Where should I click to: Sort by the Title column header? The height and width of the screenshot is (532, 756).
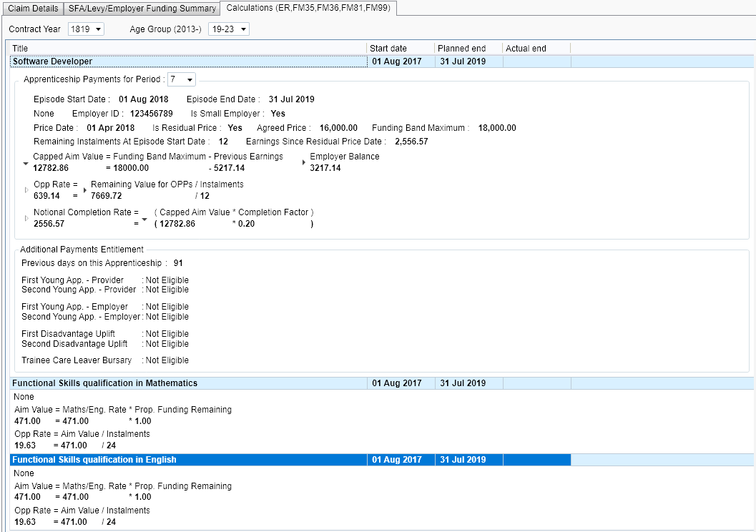click(189, 48)
